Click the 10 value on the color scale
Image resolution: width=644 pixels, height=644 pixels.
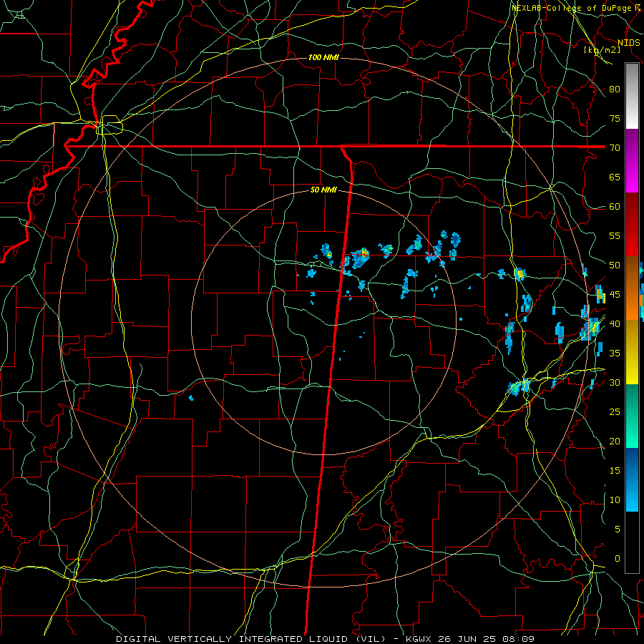(615, 500)
